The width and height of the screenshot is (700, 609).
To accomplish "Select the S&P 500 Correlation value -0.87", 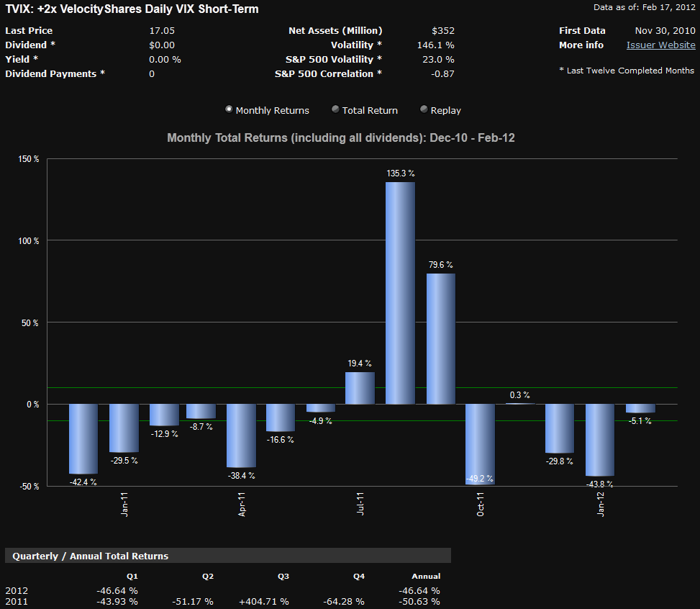I will (x=443, y=73).
